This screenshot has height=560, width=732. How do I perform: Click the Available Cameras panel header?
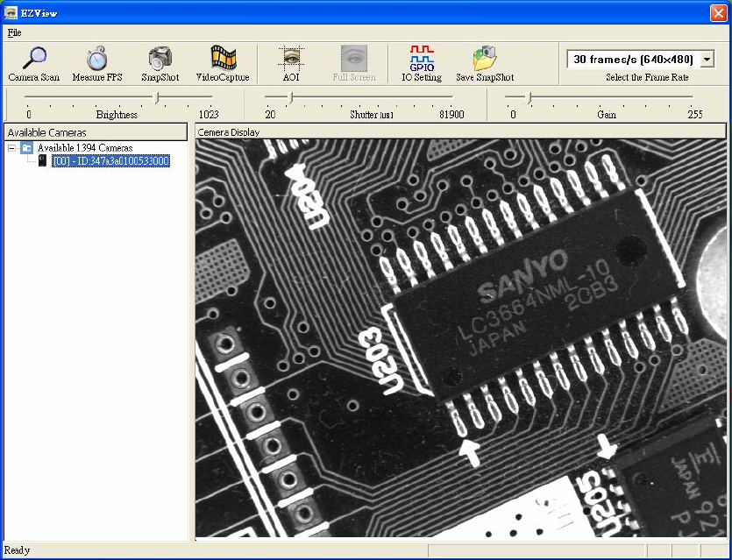click(x=95, y=132)
